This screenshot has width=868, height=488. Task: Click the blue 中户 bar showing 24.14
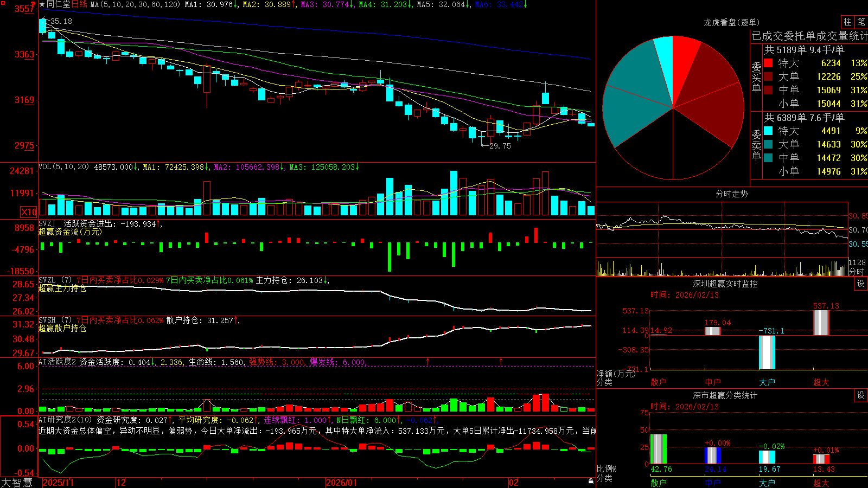[x=713, y=455]
